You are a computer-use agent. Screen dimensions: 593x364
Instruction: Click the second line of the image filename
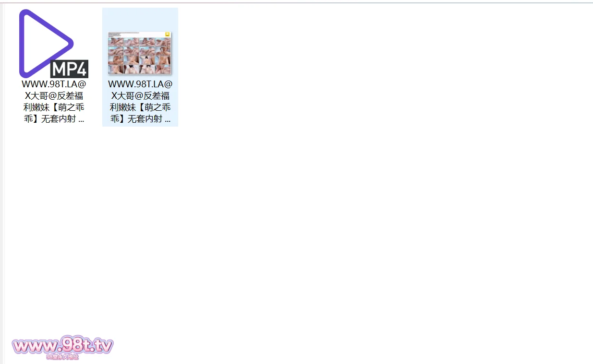tap(140, 95)
